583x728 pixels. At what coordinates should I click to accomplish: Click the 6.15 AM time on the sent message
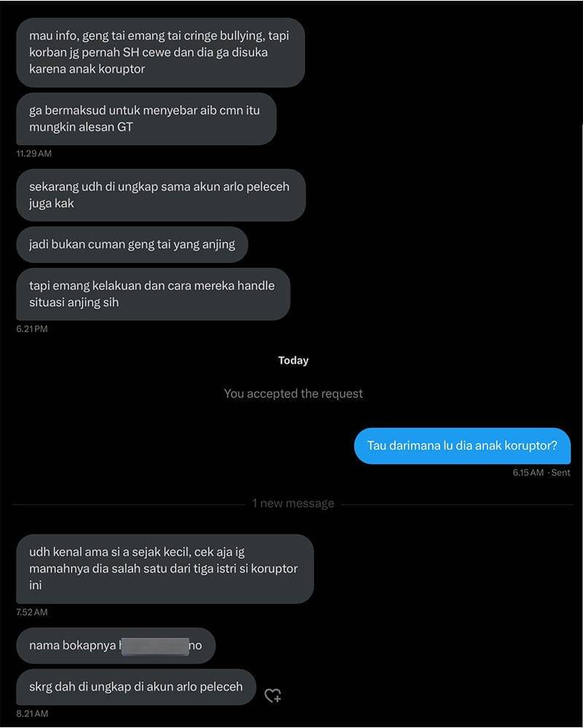point(528,473)
